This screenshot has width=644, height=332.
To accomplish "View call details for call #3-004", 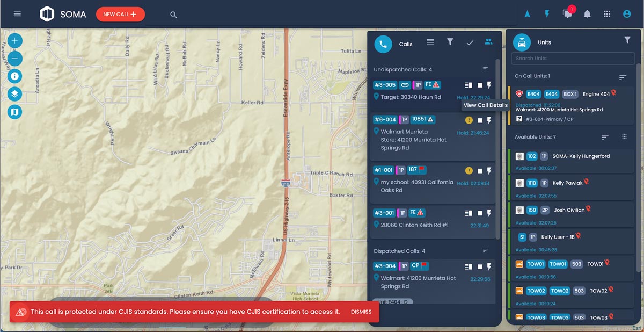I will pyautogui.click(x=469, y=266).
